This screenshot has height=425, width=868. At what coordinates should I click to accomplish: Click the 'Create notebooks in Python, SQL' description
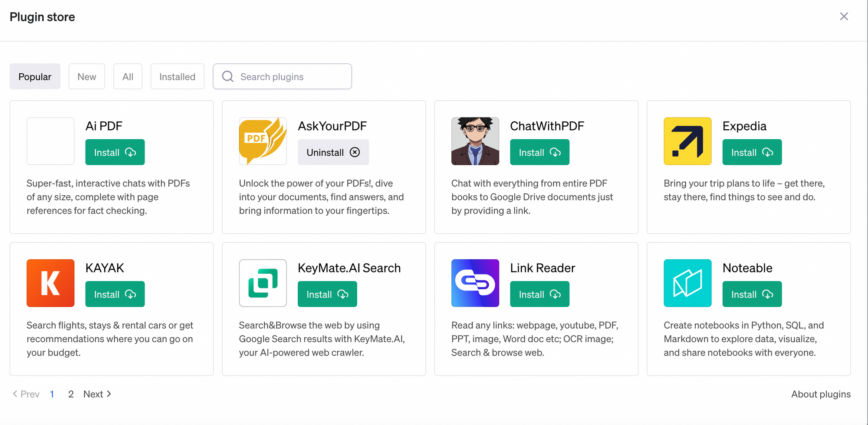[744, 339]
